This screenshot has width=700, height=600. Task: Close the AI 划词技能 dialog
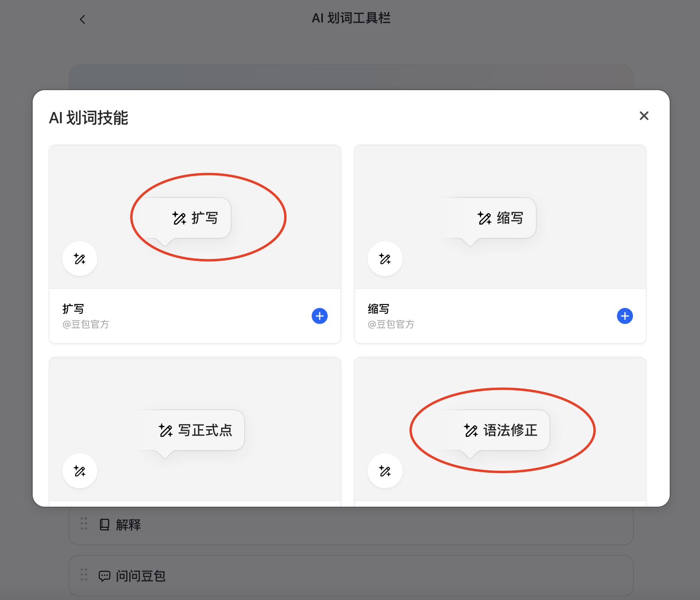point(644,116)
